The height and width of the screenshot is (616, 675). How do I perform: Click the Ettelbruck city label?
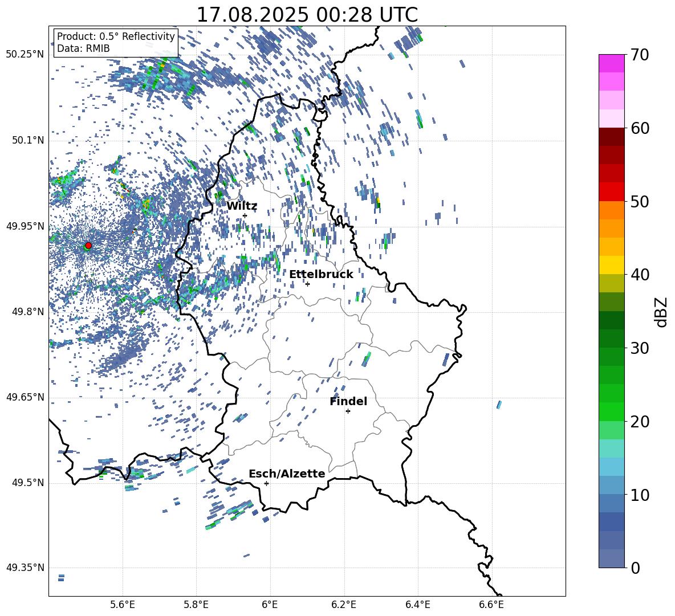321,275
